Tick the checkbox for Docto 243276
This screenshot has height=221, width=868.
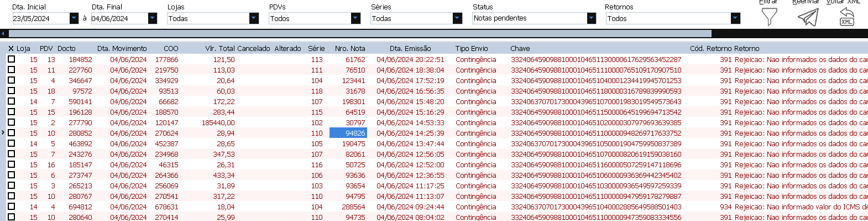point(11,154)
